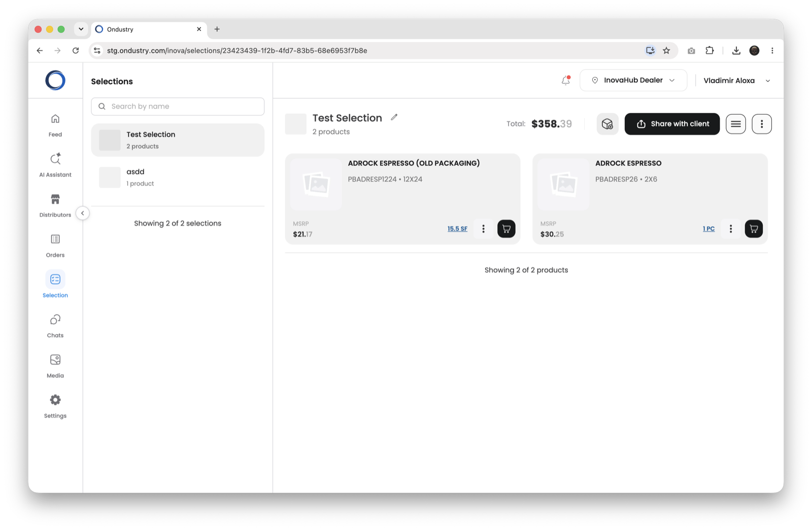Screen dimensions: 812x530
Task: Open Chats from the sidebar
Action: (x=55, y=326)
